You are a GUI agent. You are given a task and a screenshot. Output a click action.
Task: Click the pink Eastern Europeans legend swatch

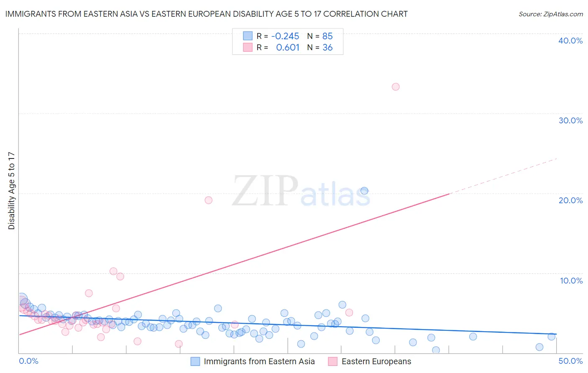pyautogui.click(x=333, y=361)
